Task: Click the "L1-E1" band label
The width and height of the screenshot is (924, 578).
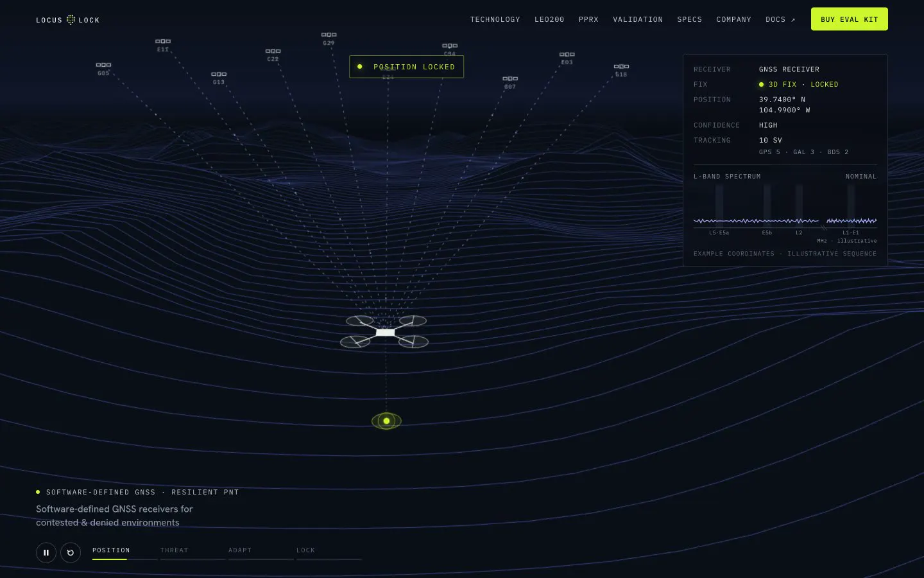Action: point(851,232)
